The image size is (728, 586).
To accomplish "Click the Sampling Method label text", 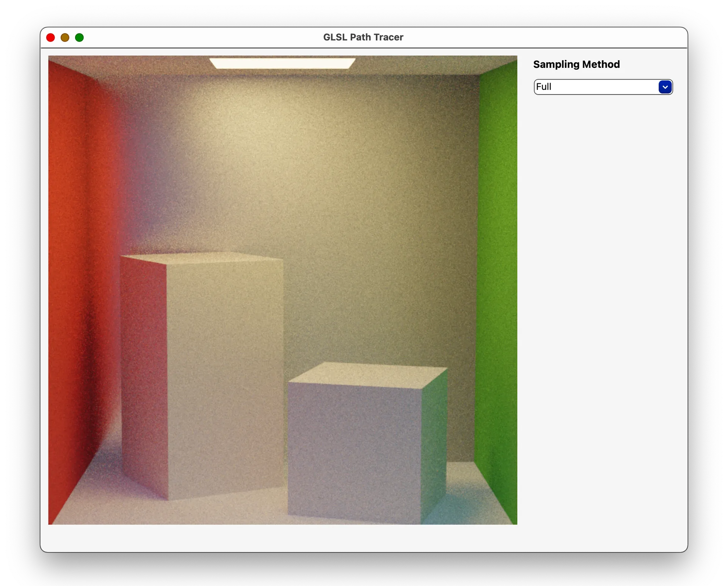I will (576, 64).
